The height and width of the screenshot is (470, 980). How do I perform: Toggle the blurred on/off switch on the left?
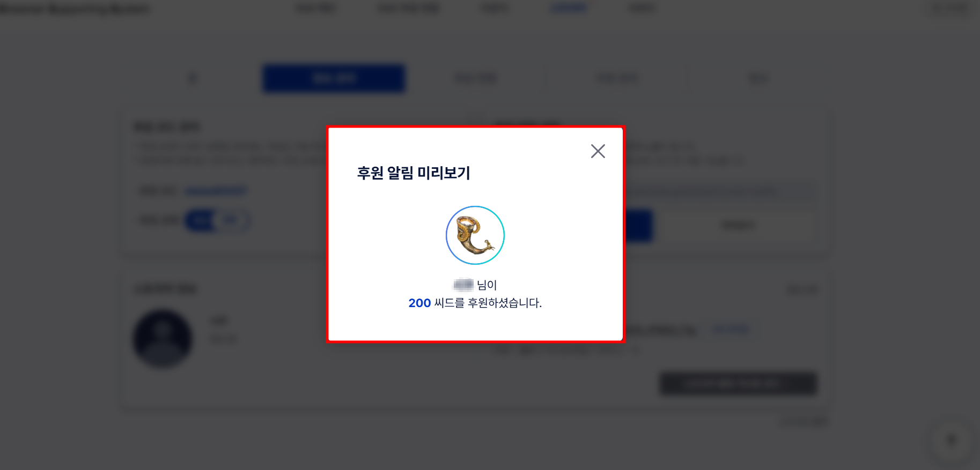pos(217,220)
